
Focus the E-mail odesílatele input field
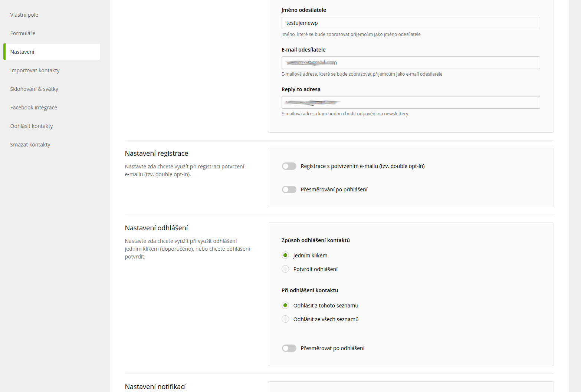click(411, 63)
